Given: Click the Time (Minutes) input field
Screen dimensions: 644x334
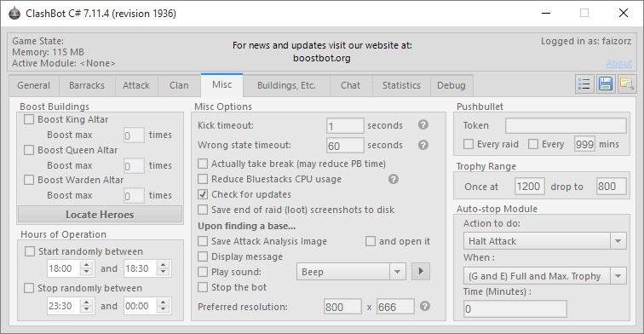Looking at the screenshot, I should click(515, 309).
